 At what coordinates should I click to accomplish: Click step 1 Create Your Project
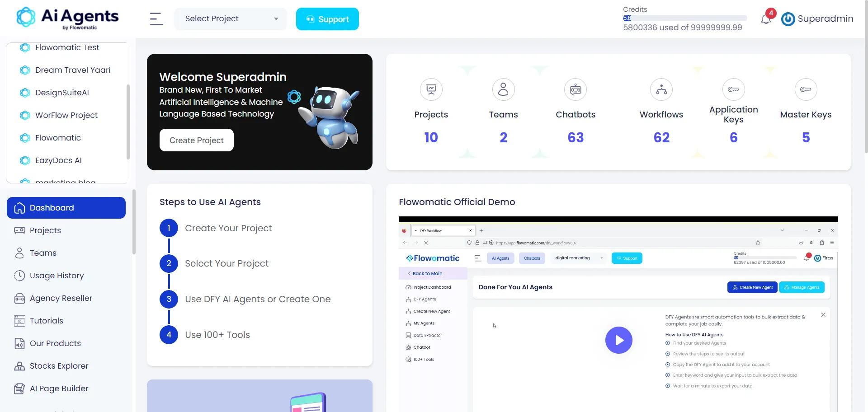coord(228,228)
